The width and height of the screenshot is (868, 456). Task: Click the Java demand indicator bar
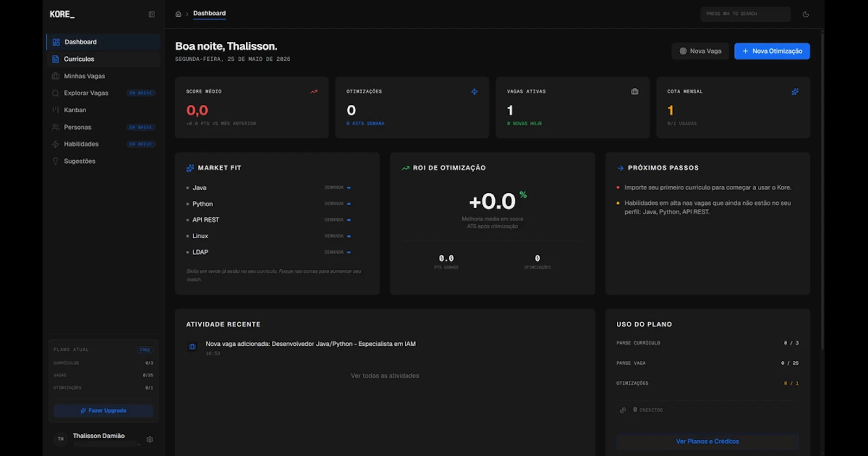[349, 188]
